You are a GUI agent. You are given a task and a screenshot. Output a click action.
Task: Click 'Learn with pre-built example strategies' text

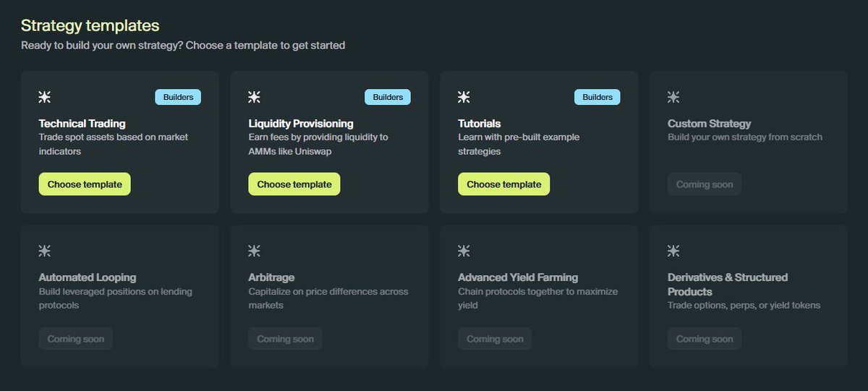[x=519, y=144]
